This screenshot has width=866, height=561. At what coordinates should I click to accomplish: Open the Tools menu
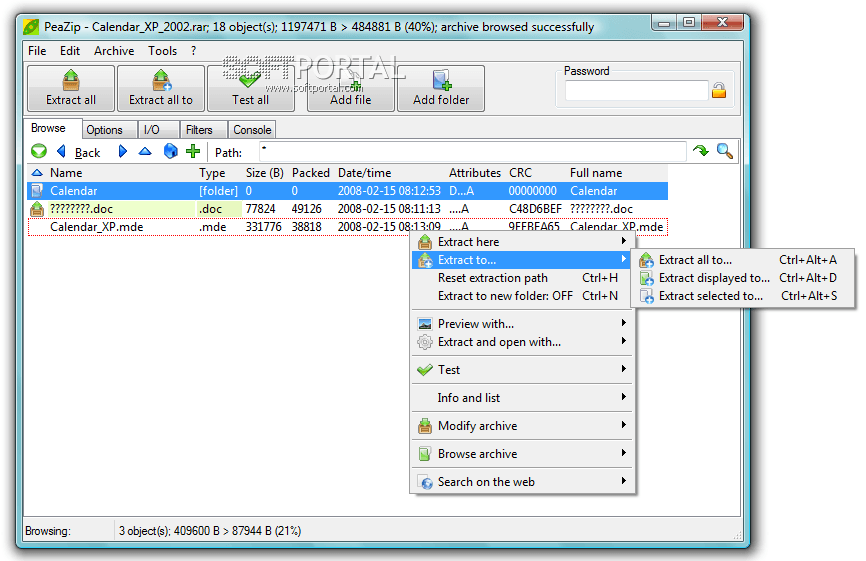click(x=162, y=51)
